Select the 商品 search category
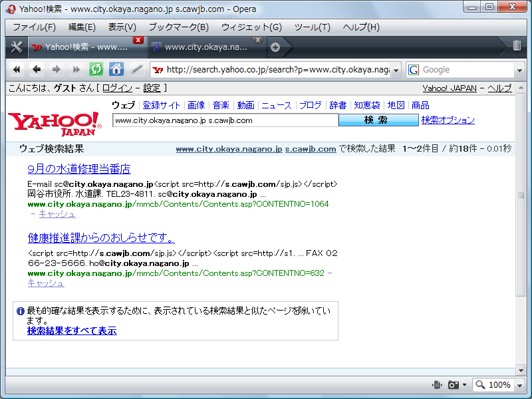 click(x=420, y=105)
